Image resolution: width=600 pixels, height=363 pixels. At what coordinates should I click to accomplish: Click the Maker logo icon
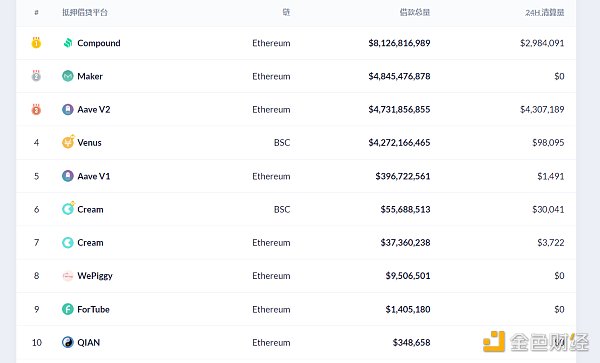(68, 76)
